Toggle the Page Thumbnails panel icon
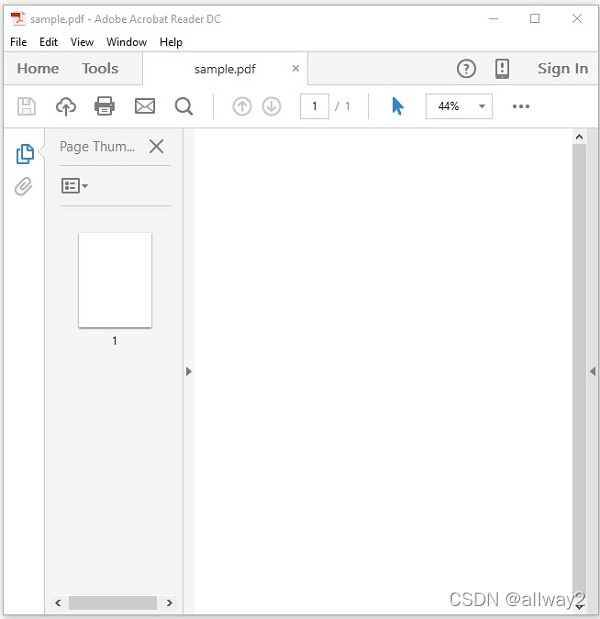This screenshot has width=600, height=619. click(x=25, y=154)
